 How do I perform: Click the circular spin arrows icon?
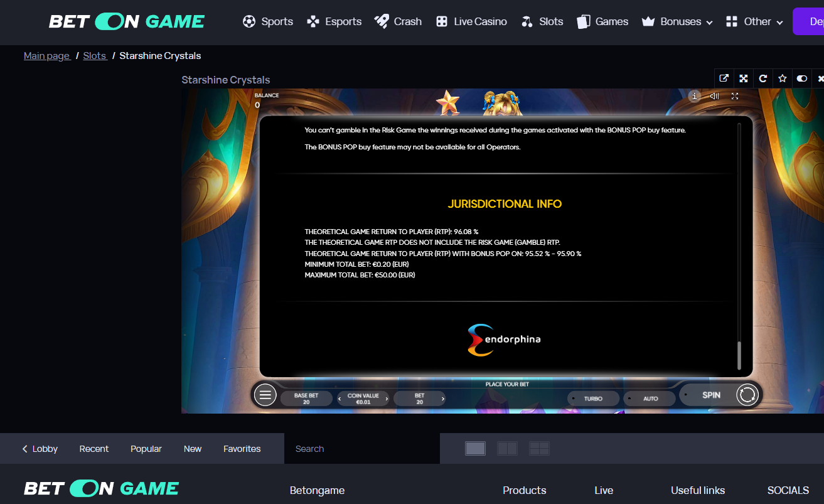747,395
